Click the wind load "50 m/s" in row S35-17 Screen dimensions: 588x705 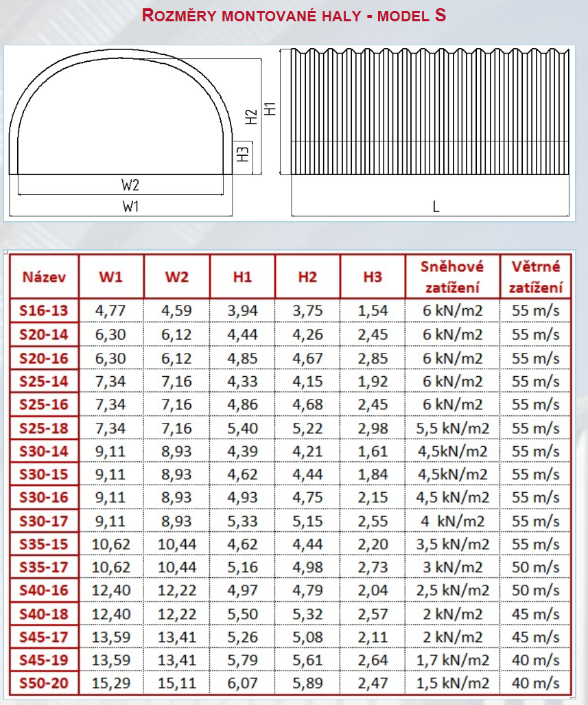535,567
